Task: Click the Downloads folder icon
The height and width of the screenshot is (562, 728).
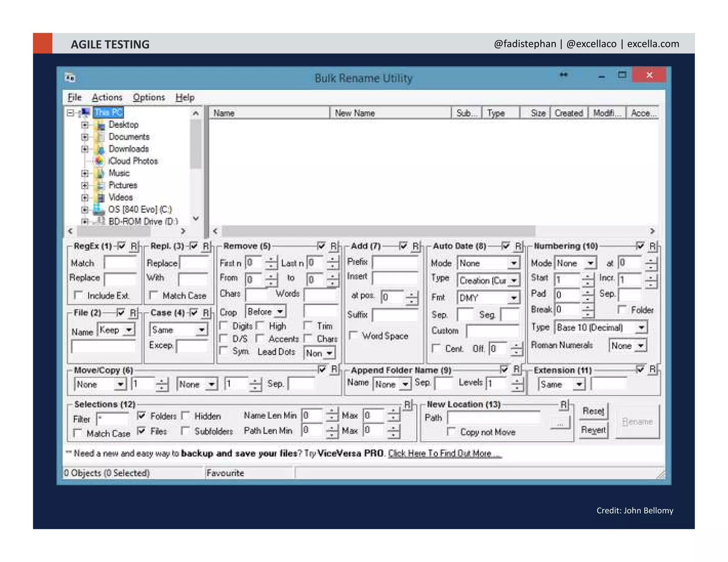Action: pyautogui.click(x=101, y=149)
